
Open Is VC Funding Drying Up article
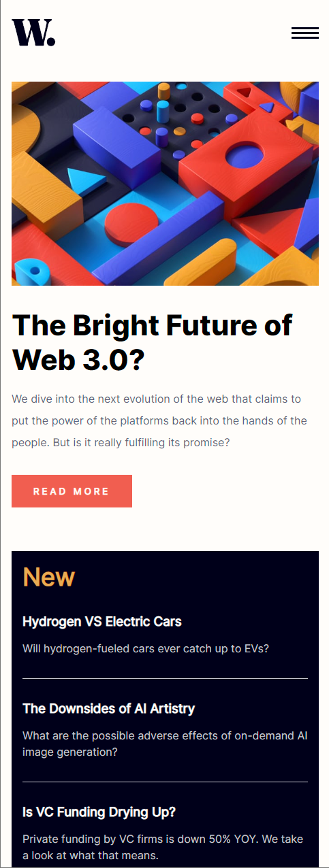pos(99,812)
